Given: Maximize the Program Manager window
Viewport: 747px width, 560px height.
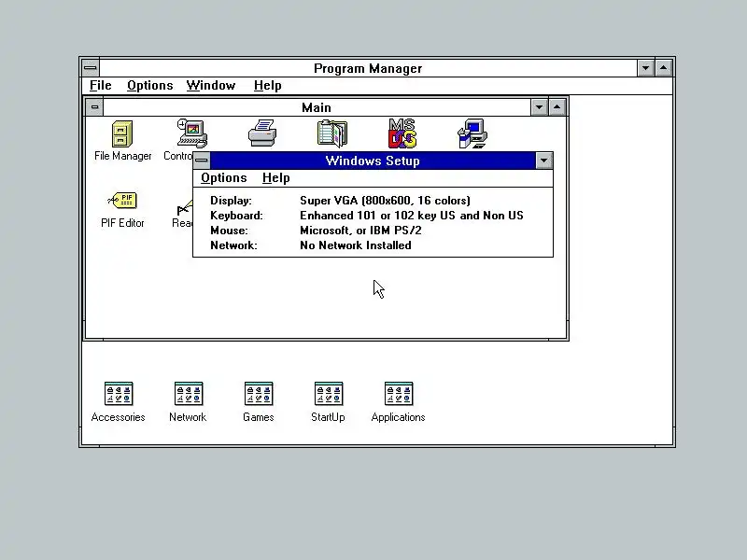Looking at the screenshot, I should 664,68.
